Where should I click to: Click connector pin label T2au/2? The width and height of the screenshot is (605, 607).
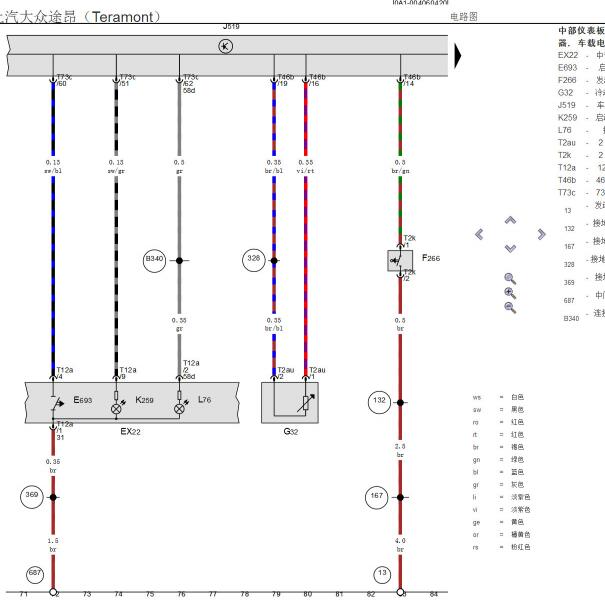286,373
